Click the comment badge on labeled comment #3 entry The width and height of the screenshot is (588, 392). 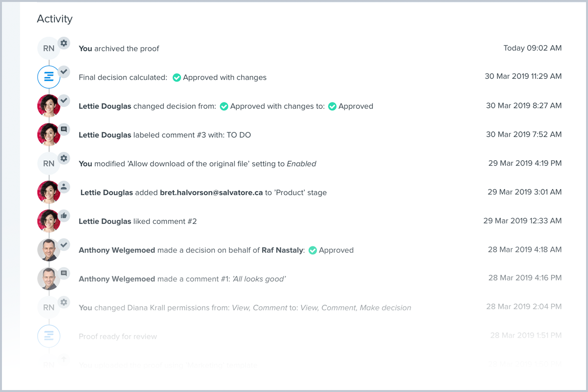64,129
